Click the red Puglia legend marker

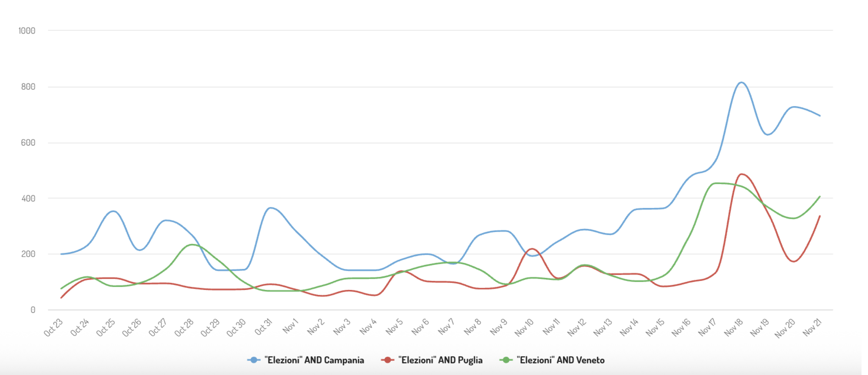387,360
